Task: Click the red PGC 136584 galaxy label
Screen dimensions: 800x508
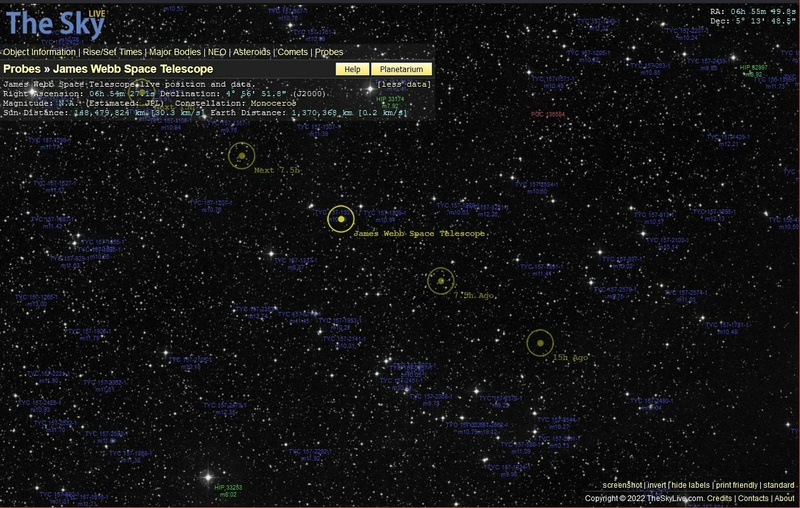Action: pos(548,114)
